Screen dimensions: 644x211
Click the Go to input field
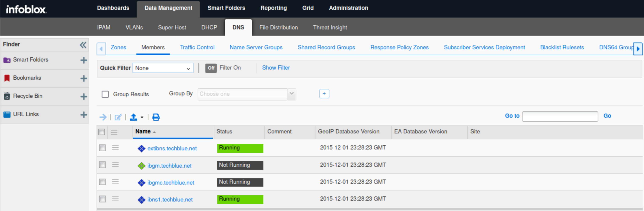(x=560, y=116)
